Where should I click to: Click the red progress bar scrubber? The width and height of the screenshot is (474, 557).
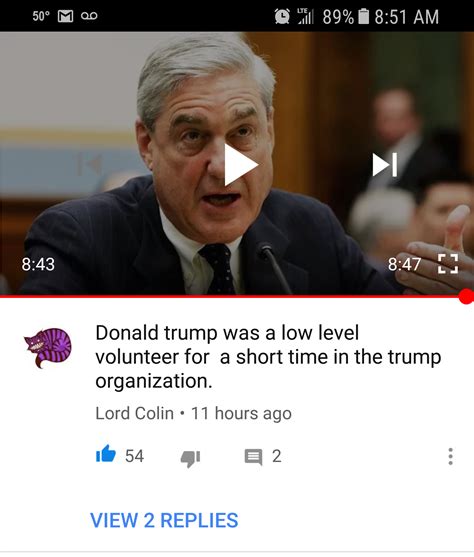click(466, 296)
